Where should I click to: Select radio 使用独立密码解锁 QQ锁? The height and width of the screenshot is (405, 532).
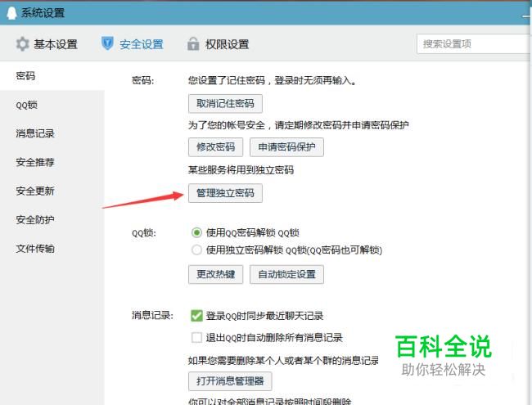pyautogui.click(x=196, y=250)
